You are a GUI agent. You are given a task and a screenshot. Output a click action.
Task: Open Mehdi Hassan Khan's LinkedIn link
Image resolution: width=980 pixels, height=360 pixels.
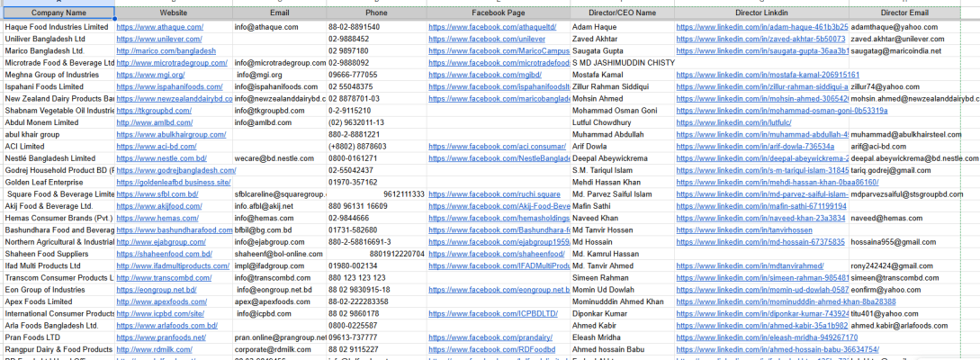point(778,182)
